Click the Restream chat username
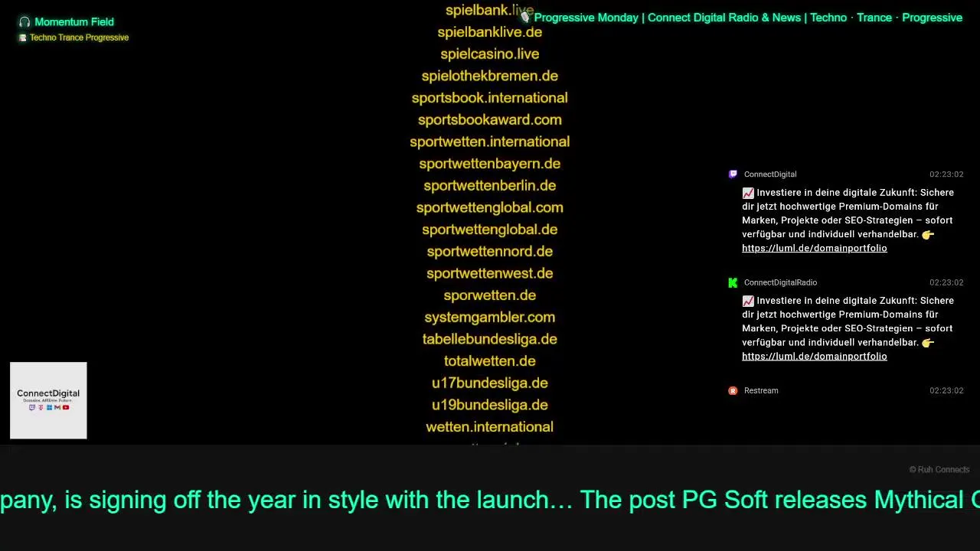 click(761, 390)
